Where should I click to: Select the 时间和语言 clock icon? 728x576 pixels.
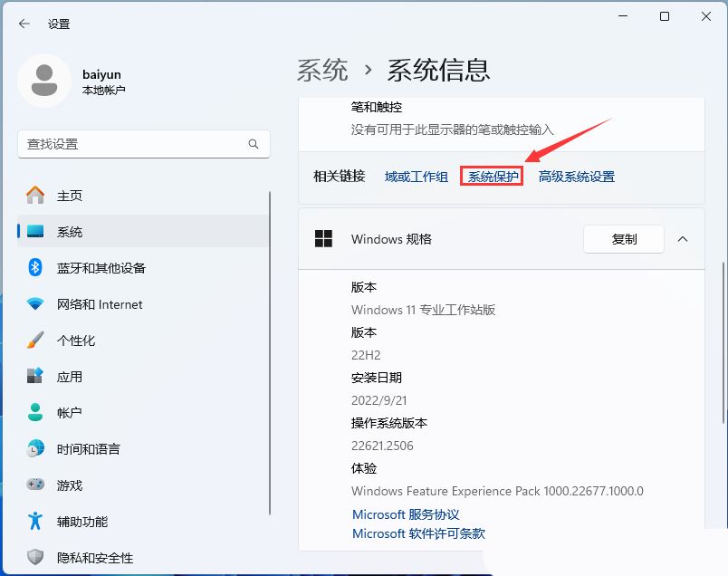click(x=34, y=449)
